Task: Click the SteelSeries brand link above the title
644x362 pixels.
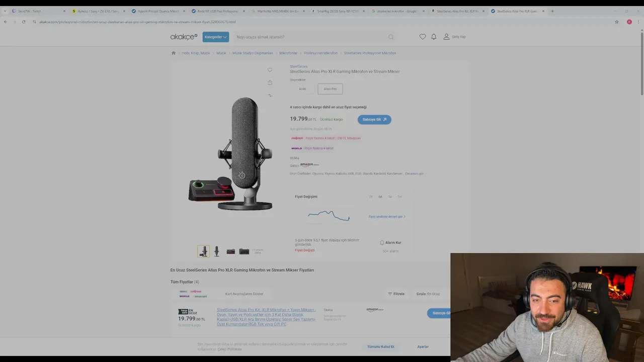Action: (298, 66)
